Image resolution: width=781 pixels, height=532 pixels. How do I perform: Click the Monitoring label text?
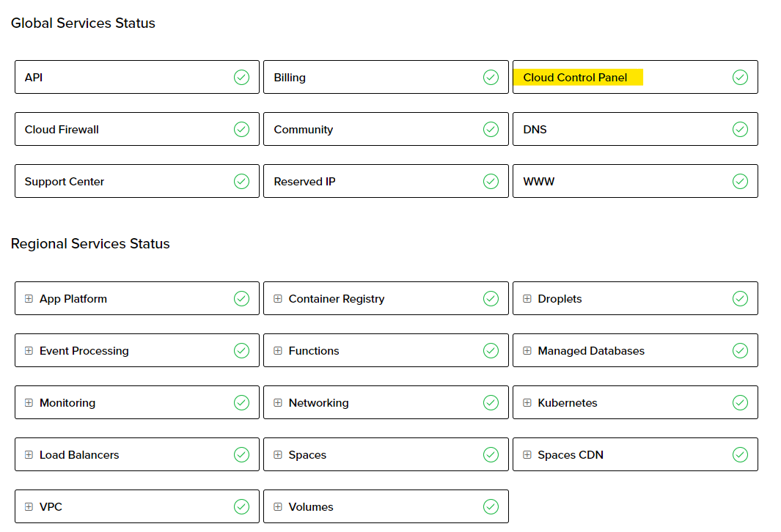pyautogui.click(x=67, y=403)
